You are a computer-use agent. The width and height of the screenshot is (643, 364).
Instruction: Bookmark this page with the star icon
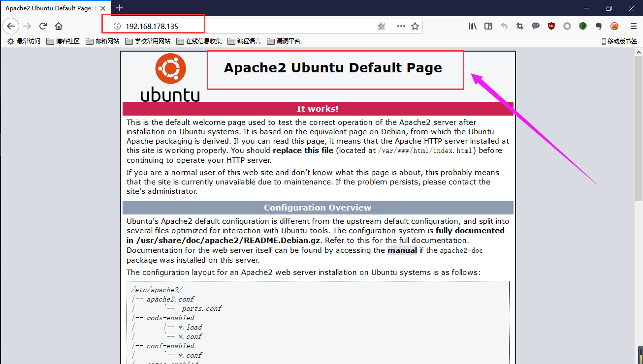click(415, 26)
